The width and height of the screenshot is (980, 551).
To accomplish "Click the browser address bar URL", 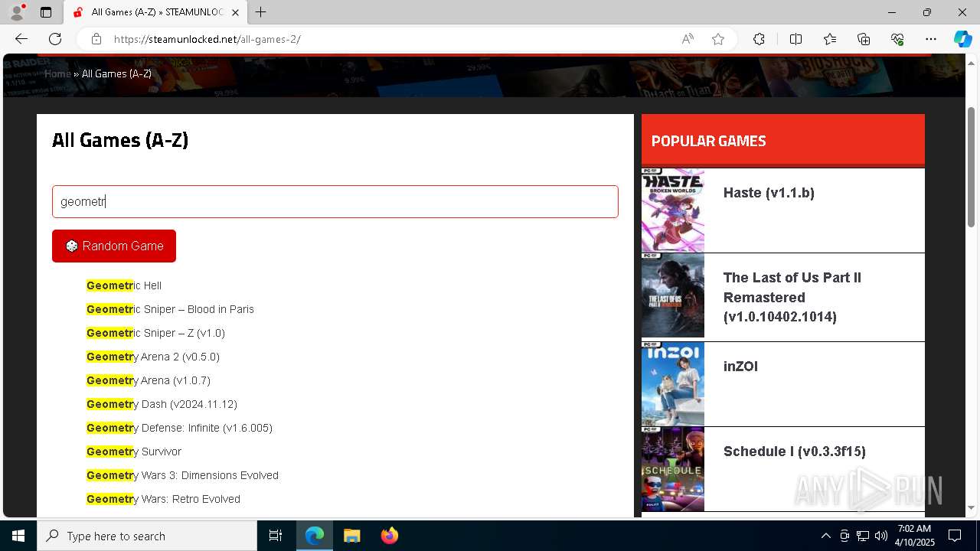I will point(207,39).
